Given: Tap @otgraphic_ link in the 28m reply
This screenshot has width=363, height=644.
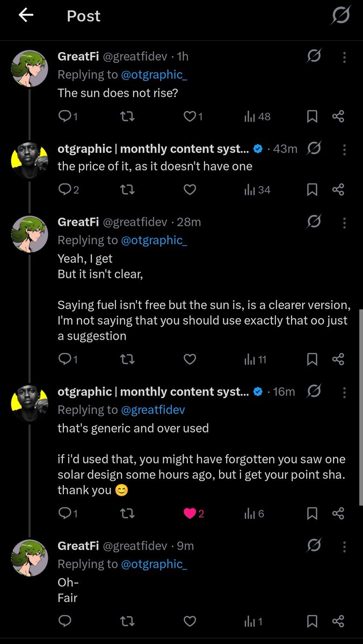Looking at the screenshot, I should click(154, 240).
